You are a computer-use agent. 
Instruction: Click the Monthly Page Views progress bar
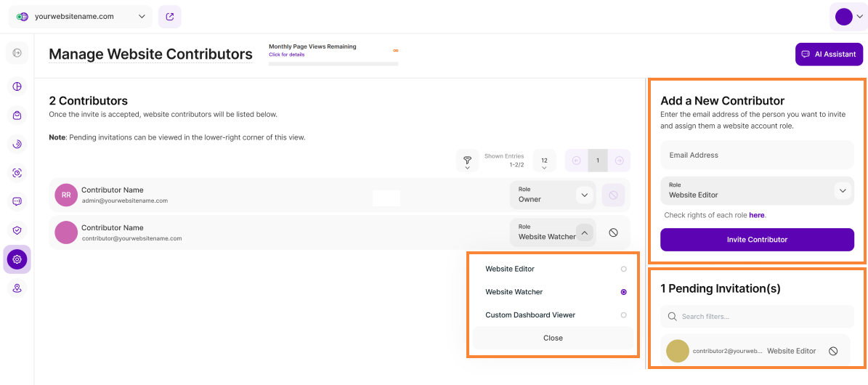coord(333,64)
